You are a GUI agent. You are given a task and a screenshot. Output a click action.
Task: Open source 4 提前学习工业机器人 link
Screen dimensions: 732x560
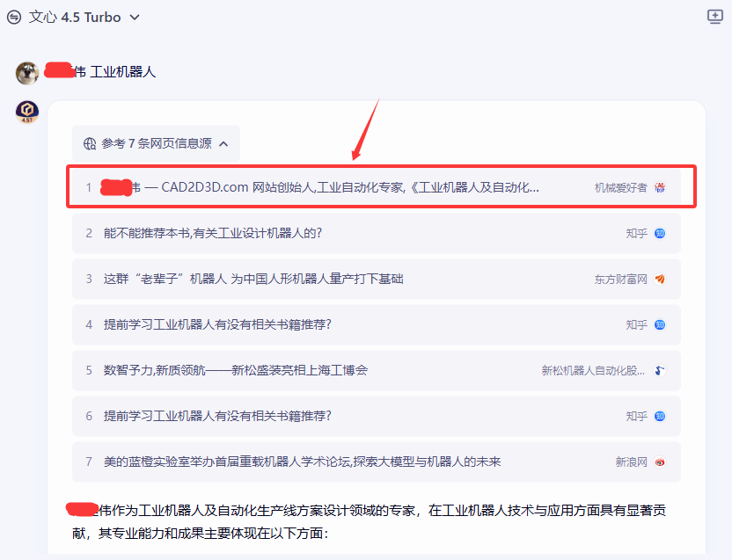pyautogui.click(x=377, y=324)
